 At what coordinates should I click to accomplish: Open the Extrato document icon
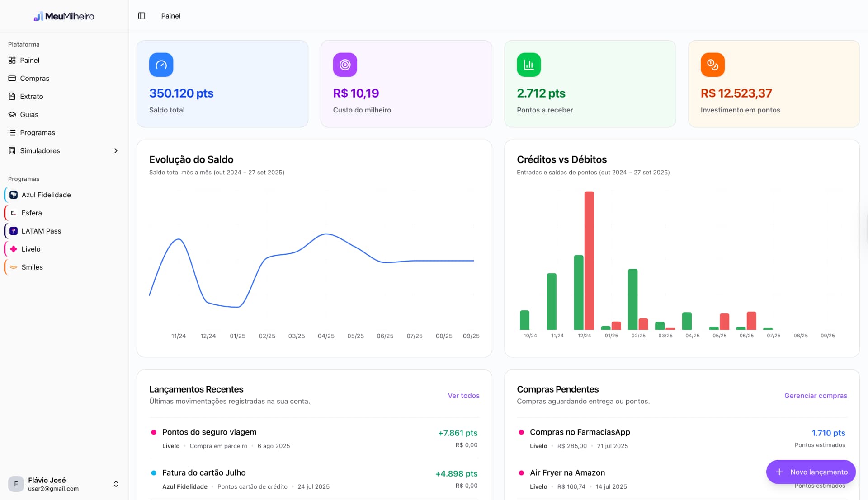coord(12,96)
